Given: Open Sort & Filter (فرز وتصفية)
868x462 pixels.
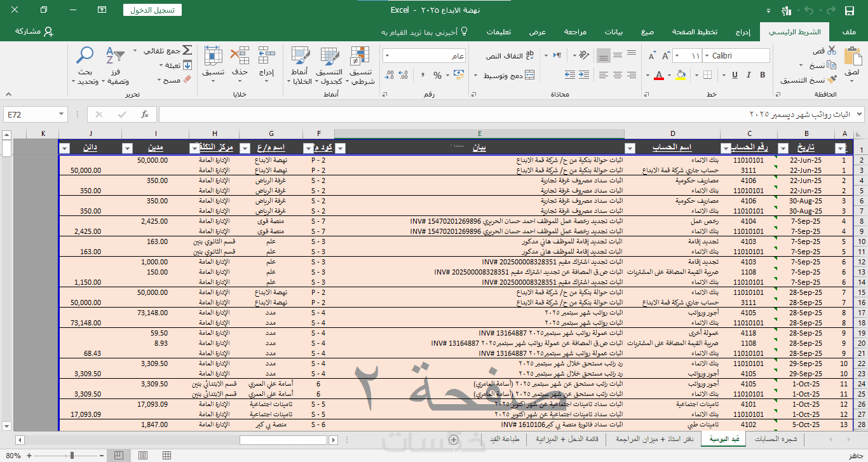Looking at the screenshot, I should pos(117,66).
